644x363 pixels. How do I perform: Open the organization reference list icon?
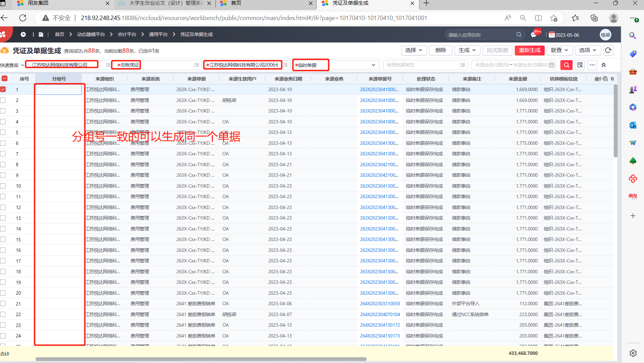108,65
